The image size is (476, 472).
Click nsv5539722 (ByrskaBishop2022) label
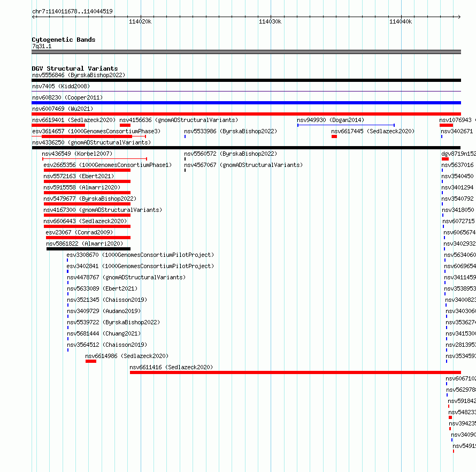(113, 322)
